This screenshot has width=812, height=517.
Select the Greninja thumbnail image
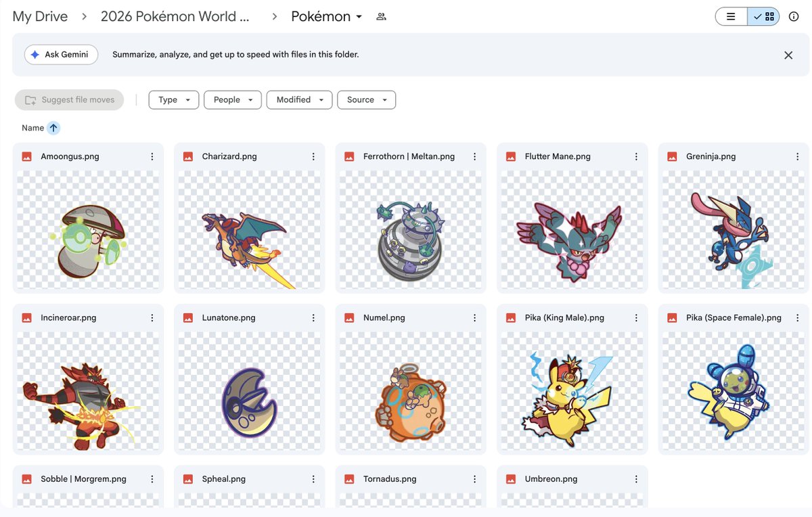(x=734, y=229)
